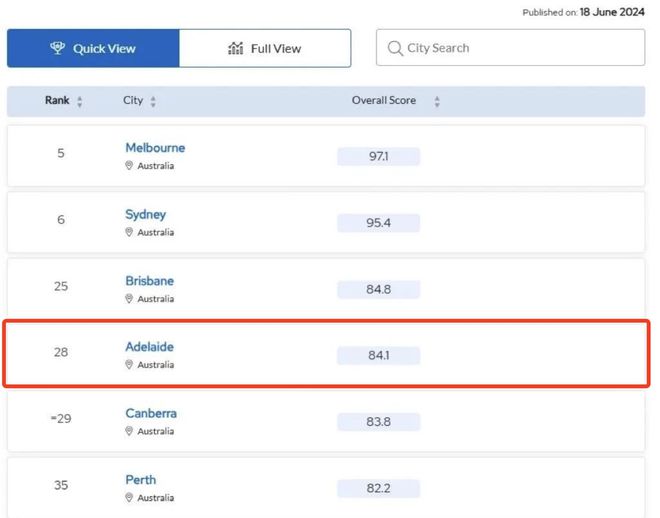The image size is (660, 518).
Task: Click rank 35 in Perth row
Action: coord(61,485)
